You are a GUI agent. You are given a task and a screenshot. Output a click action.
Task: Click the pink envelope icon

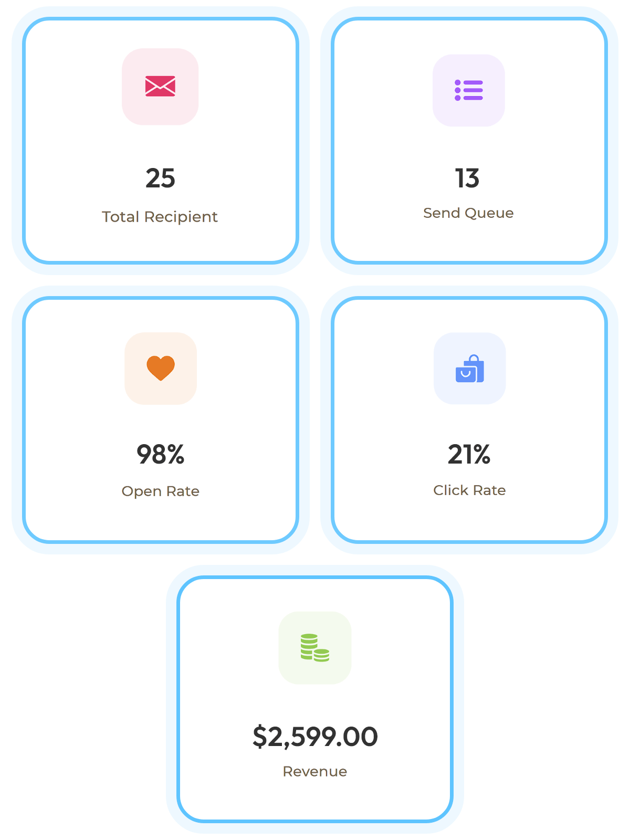pos(160,87)
